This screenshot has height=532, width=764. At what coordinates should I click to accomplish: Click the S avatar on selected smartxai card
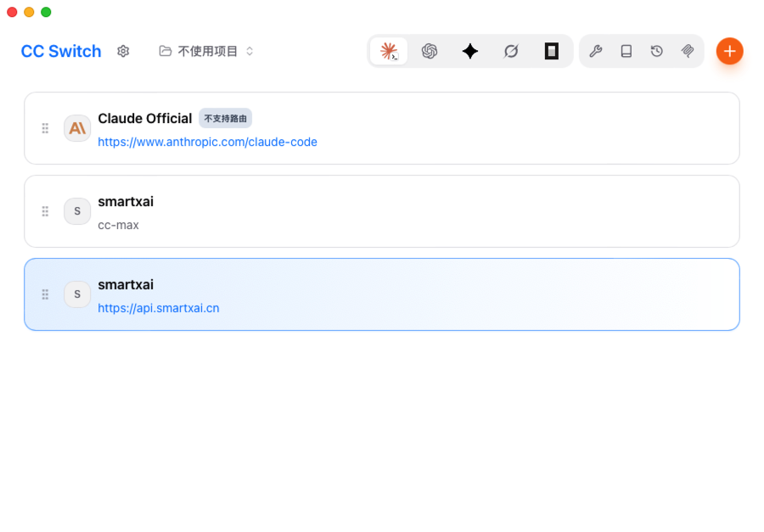click(x=77, y=294)
